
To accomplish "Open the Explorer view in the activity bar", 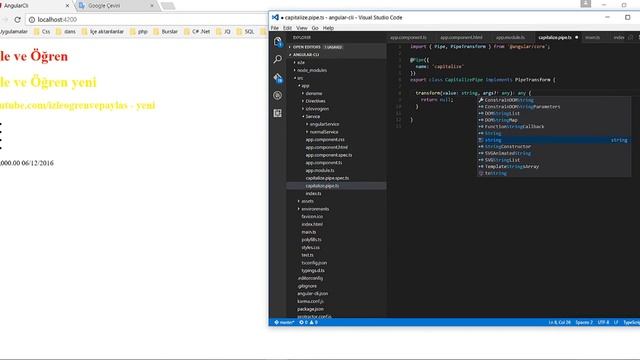I will [278, 42].
